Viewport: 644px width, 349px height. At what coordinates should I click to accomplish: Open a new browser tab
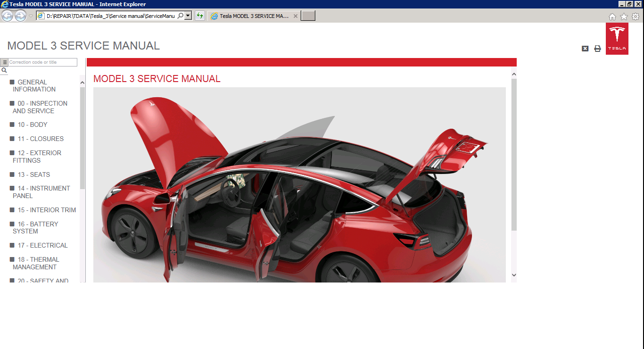click(x=307, y=16)
